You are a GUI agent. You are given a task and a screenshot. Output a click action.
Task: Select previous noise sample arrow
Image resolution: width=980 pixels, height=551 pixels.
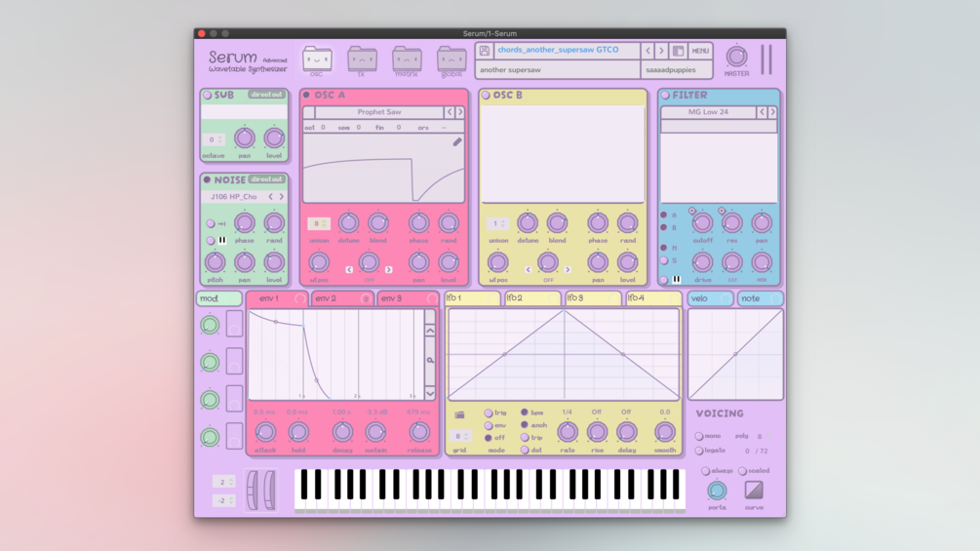tap(271, 197)
